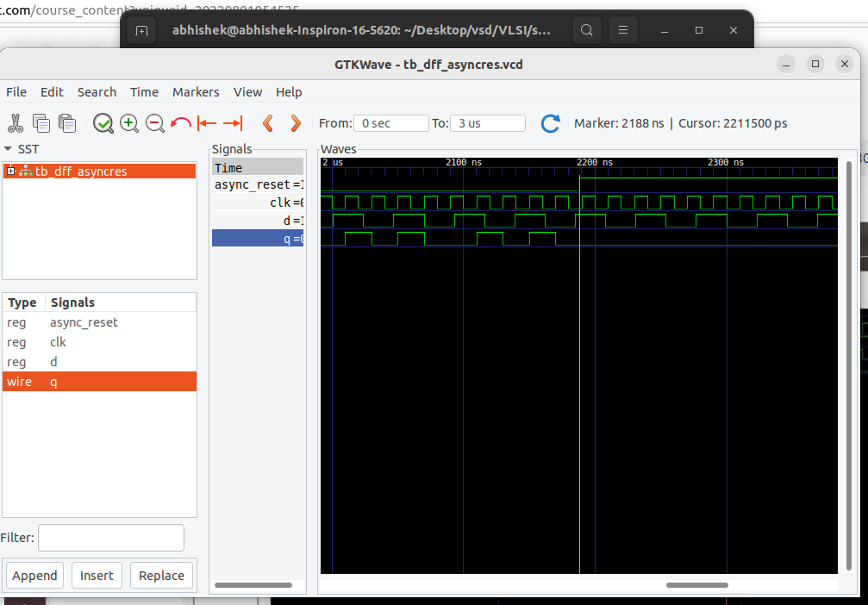This screenshot has width=868, height=605.
Task: Open the Markers menu
Action: [x=196, y=92]
